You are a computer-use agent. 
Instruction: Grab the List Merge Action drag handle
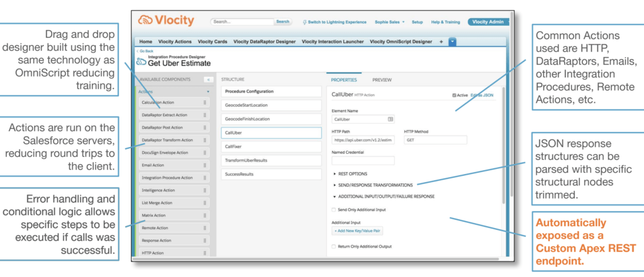pyautogui.click(x=204, y=203)
